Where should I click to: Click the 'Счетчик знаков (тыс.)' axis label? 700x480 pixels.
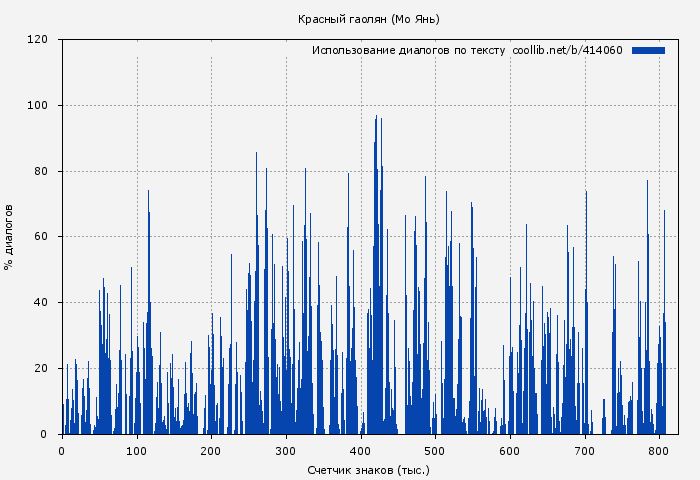coord(369,469)
